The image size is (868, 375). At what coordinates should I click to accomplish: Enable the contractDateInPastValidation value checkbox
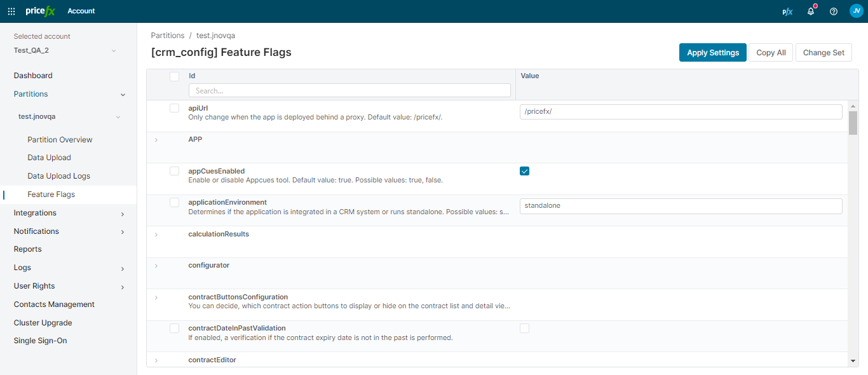pyautogui.click(x=524, y=328)
